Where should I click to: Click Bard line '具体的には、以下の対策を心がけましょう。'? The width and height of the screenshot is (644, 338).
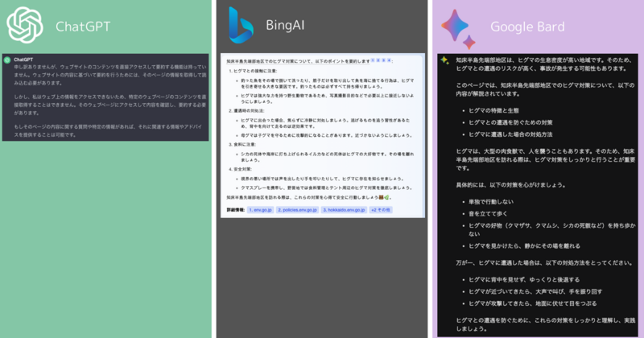coord(511,185)
